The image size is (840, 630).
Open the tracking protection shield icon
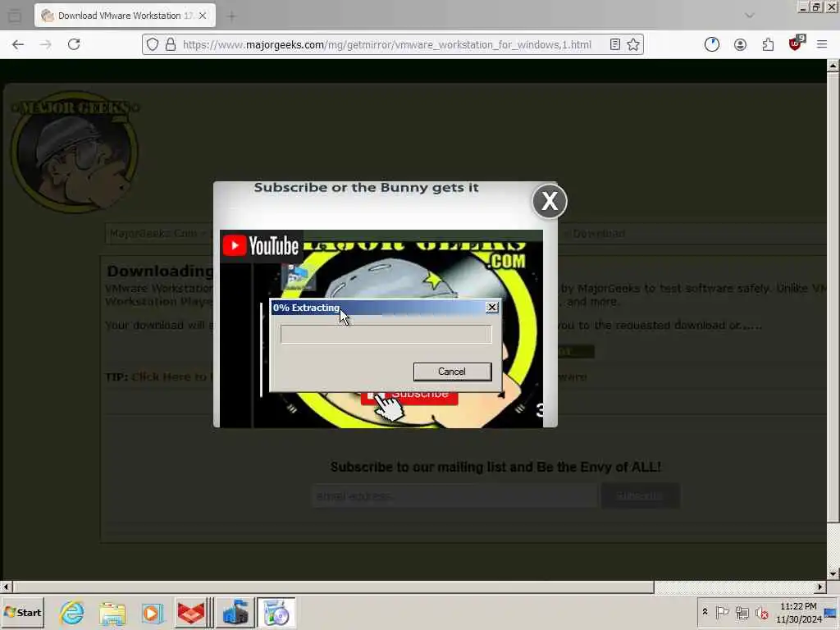coord(153,44)
